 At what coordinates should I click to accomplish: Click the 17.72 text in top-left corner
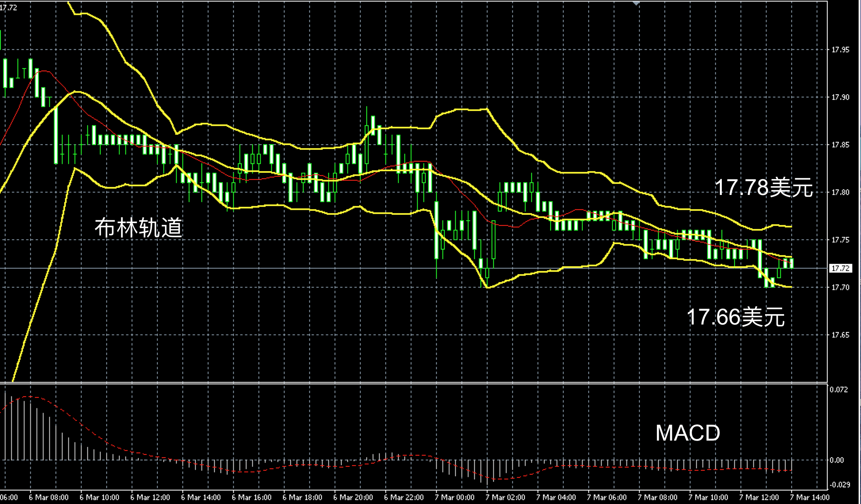[x=9, y=8]
